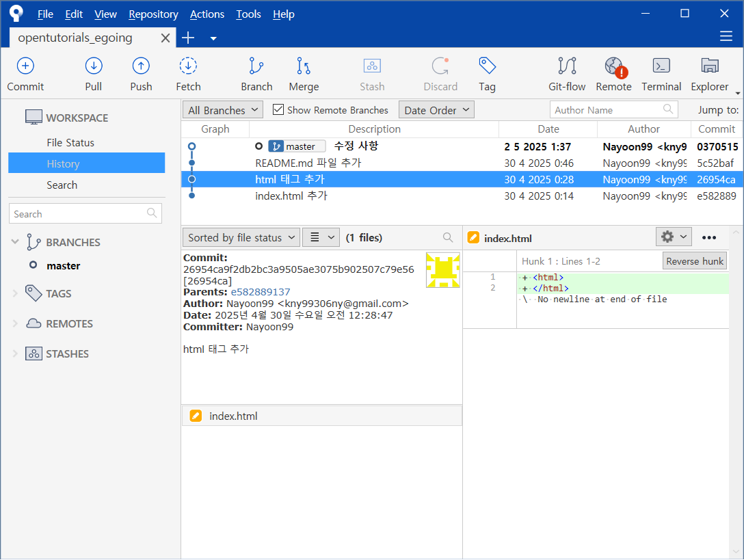Click the Pull toolbar icon
The height and width of the screenshot is (560, 744).
pos(94,66)
